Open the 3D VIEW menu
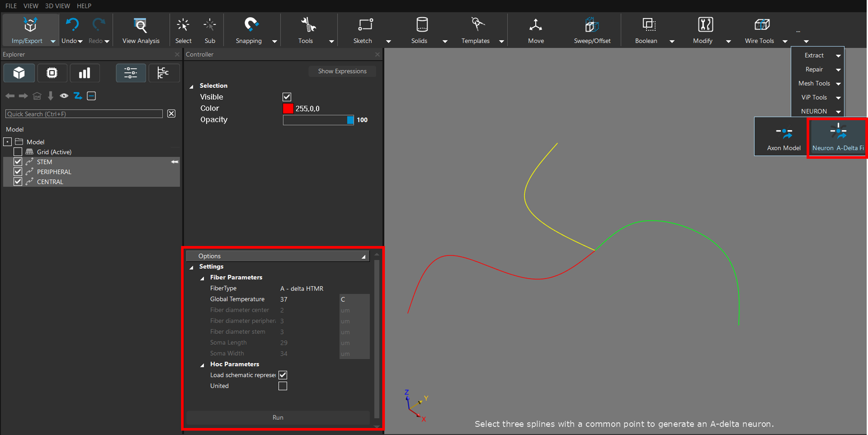This screenshot has width=868, height=435. [x=57, y=6]
